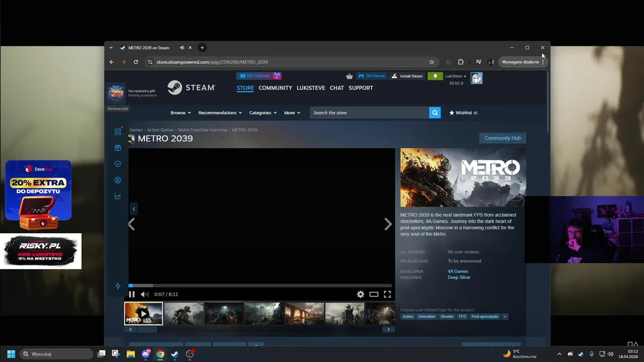Go to next media with right arrow
Viewport: 644px width, 362px height.
click(x=388, y=224)
